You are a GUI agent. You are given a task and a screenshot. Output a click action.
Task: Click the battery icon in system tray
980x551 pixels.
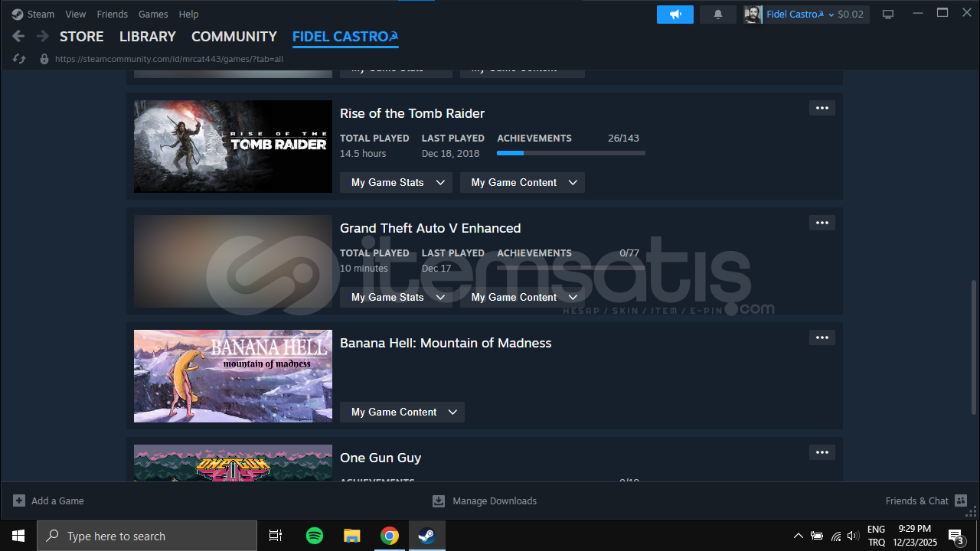pyautogui.click(x=817, y=536)
